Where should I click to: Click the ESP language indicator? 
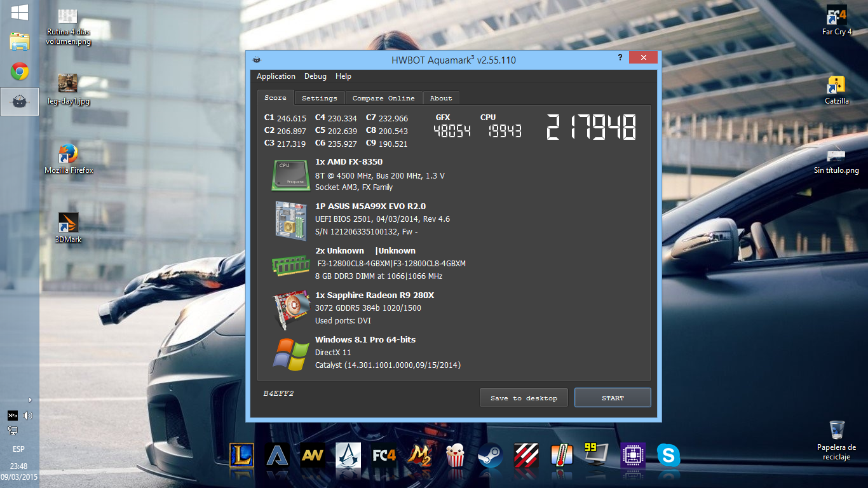tap(19, 449)
